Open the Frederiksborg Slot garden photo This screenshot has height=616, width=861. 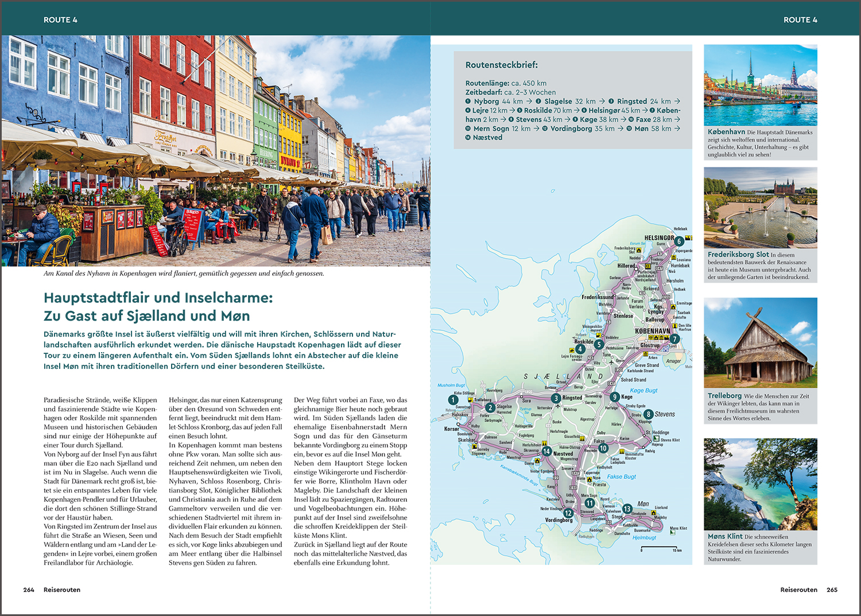tap(760, 207)
